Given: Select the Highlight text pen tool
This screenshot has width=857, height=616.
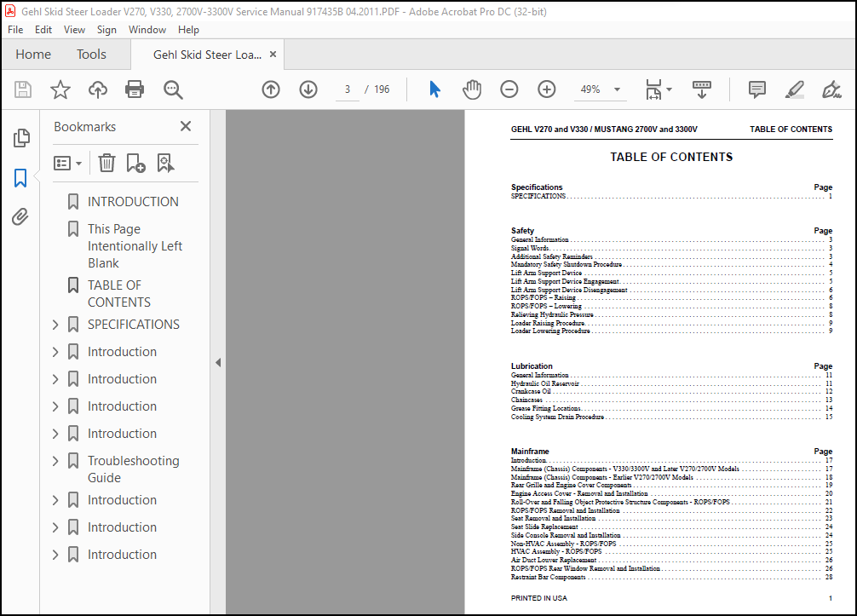Looking at the screenshot, I should 794,89.
